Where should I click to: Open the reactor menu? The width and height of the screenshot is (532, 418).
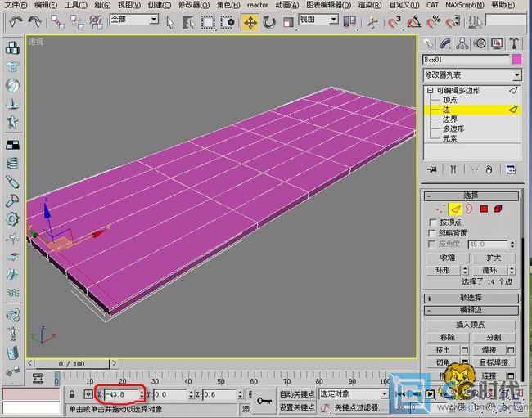[257, 5]
